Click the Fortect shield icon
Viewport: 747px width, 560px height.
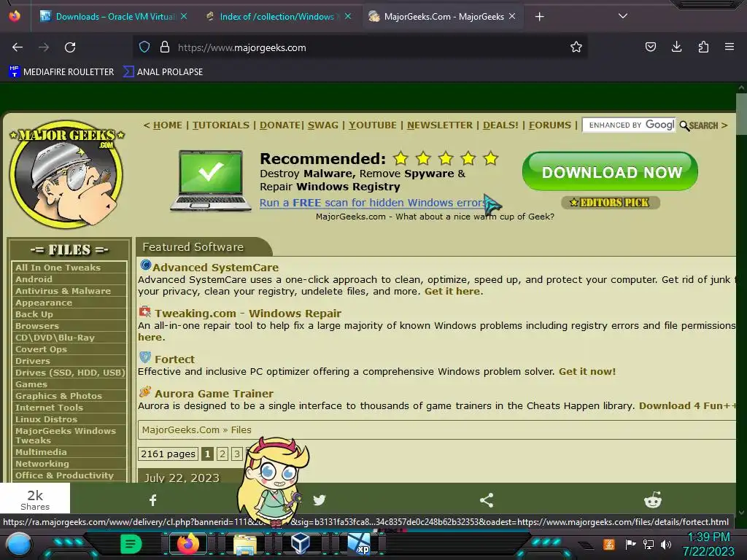[x=145, y=357]
